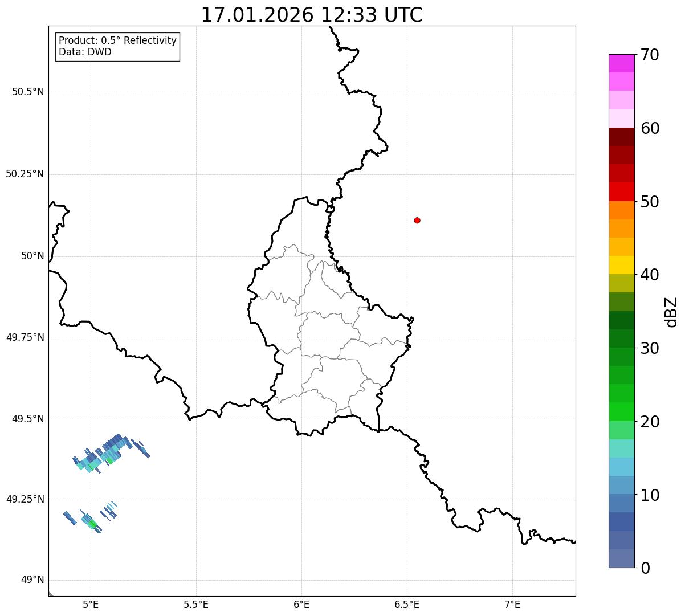685x616 pixels.
Task: Click the 7°E longitude label
Action: pos(512,604)
